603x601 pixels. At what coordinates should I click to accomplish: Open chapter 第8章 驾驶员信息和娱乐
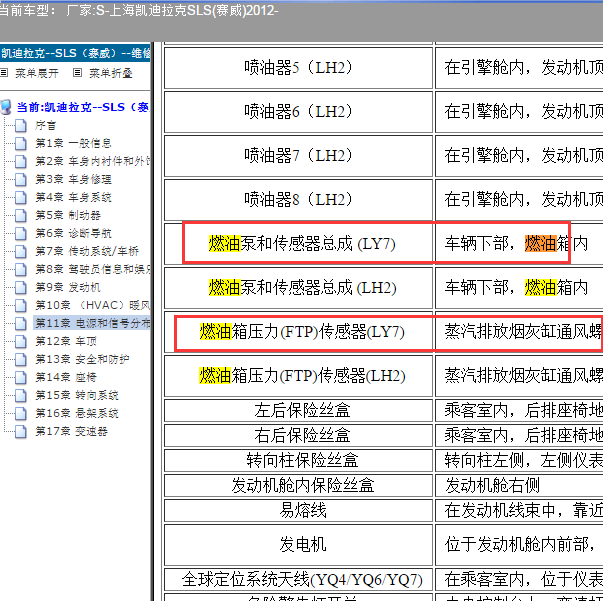(93, 269)
